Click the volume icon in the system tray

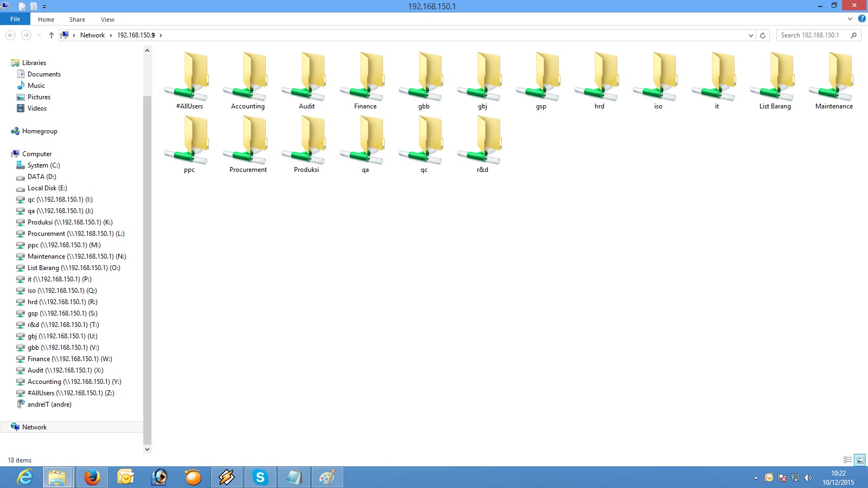pyautogui.click(x=809, y=478)
